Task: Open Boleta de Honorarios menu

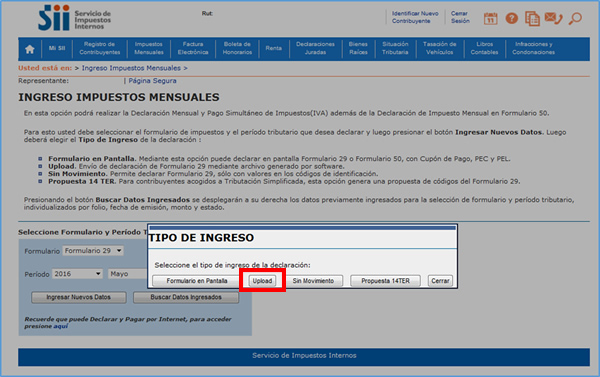Action: 237,48
